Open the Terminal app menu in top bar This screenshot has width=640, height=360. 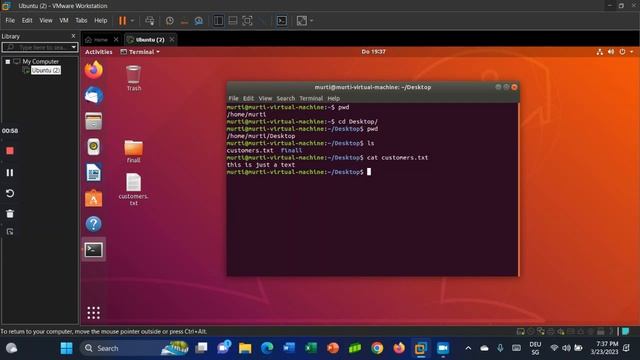pyautogui.click(x=140, y=52)
